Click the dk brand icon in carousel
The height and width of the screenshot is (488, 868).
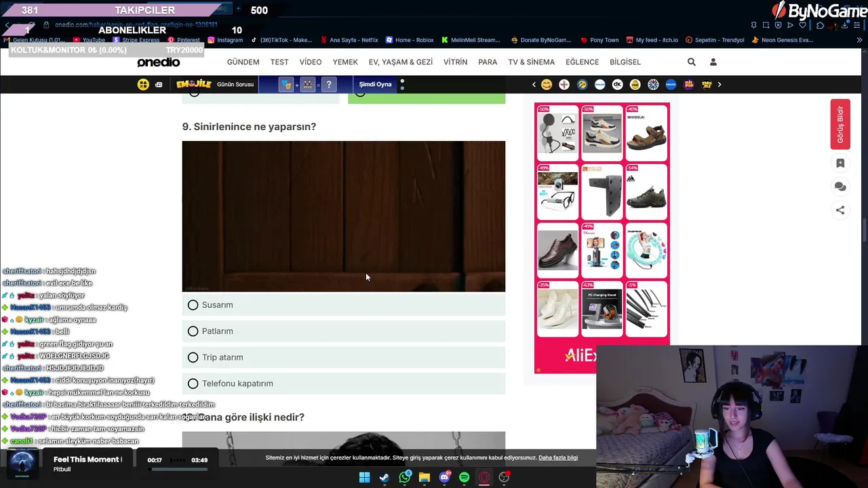[617, 85]
